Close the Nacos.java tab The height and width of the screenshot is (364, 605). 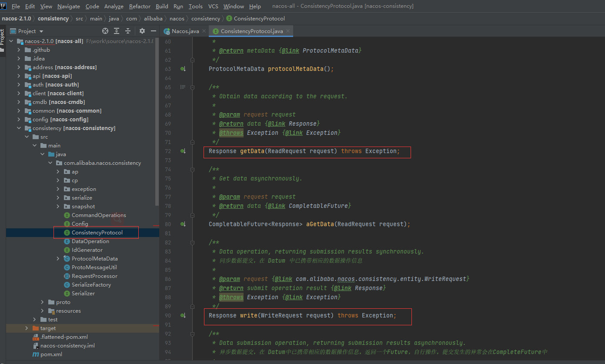pyautogui.click(x=204, y=31)
